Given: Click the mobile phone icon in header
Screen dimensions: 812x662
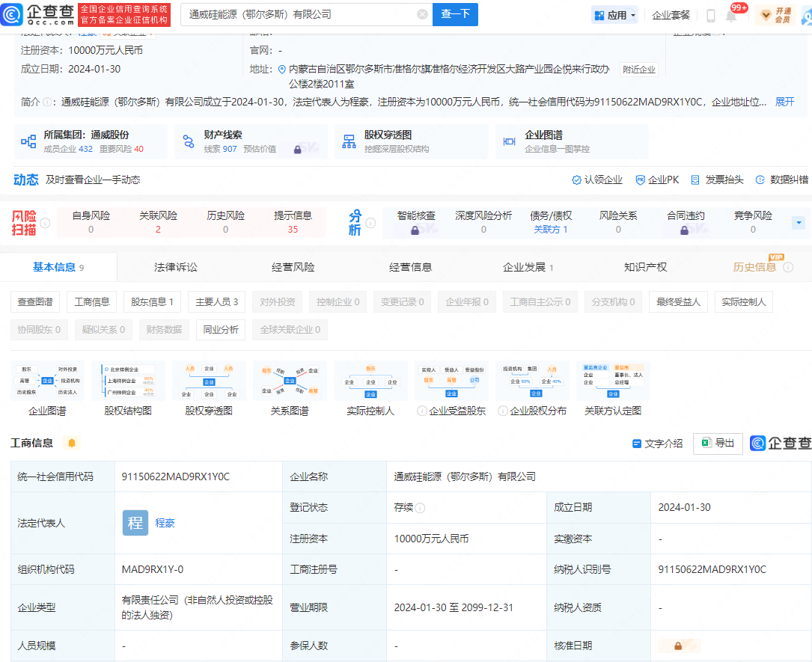Looking at the screenshot, I should [x=710, y=16].
